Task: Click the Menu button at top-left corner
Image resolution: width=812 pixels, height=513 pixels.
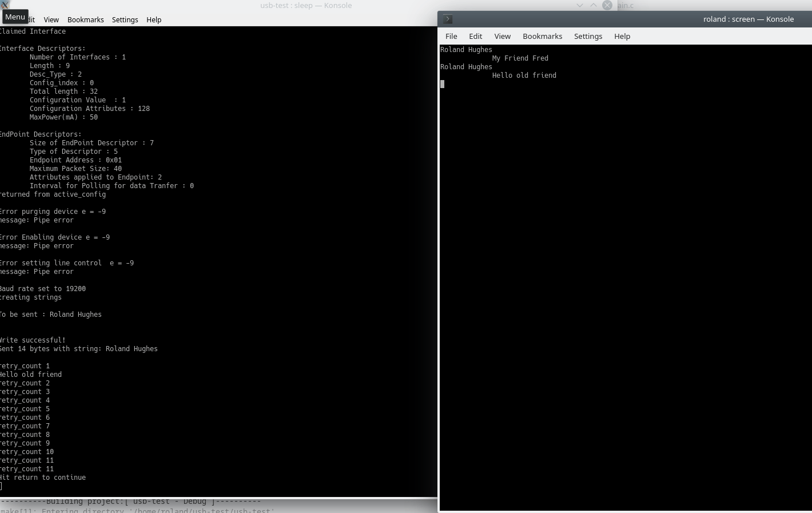Action: click(15, 17)
